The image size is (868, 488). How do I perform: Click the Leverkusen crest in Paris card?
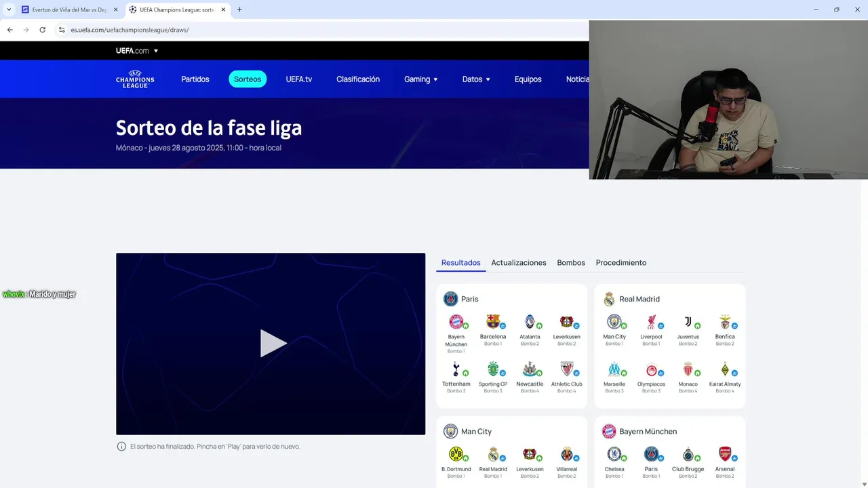tap(566, 322)
